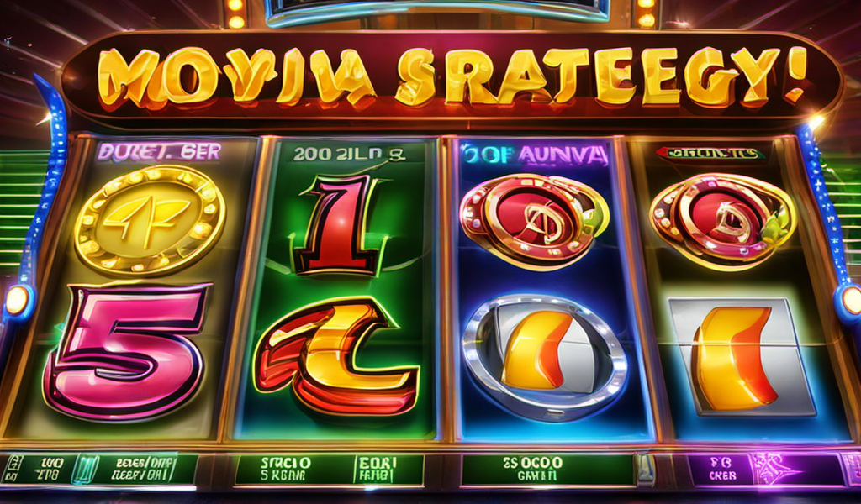Toggle the glowing orange light on right rail
Viewport: 861px width, 504px height.
851,300
